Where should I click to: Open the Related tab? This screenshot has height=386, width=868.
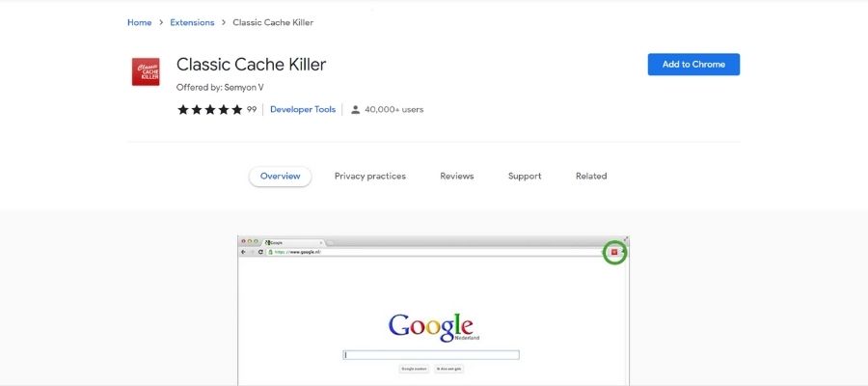[x=591, y=176]
